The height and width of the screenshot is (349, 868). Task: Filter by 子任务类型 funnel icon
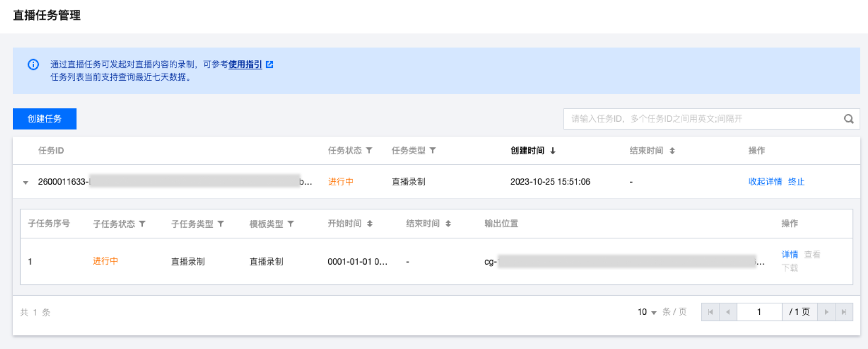(x=220, y=224)
